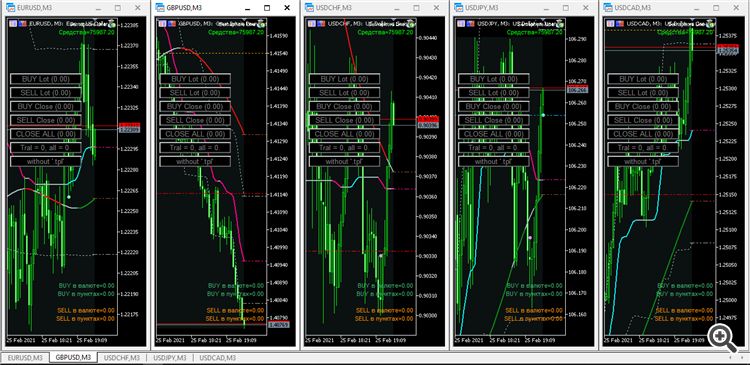Click the without '.tpl' button in USDCAD chart
750x365 pixels.
tap(643, 161)
